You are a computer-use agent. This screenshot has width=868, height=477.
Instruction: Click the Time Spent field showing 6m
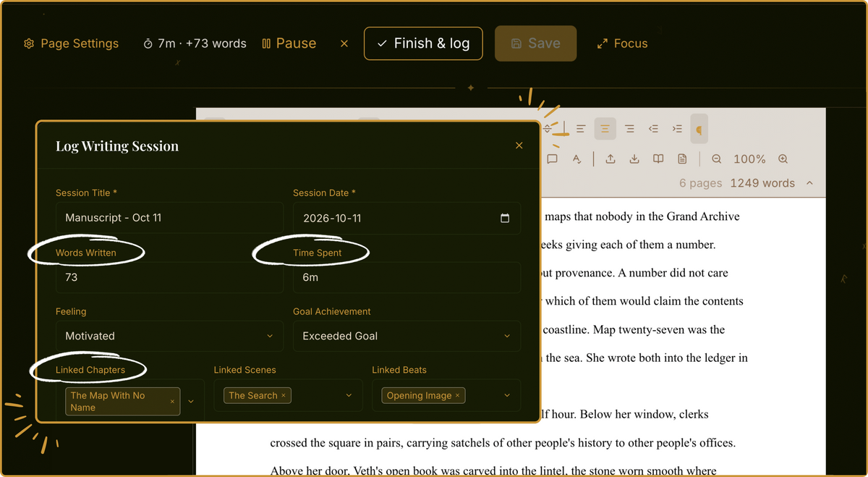407,277
